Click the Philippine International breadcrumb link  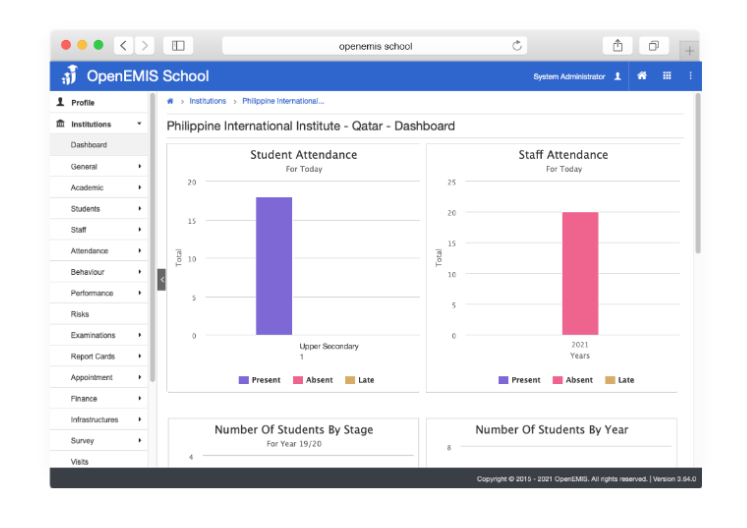tap(283, 101)
